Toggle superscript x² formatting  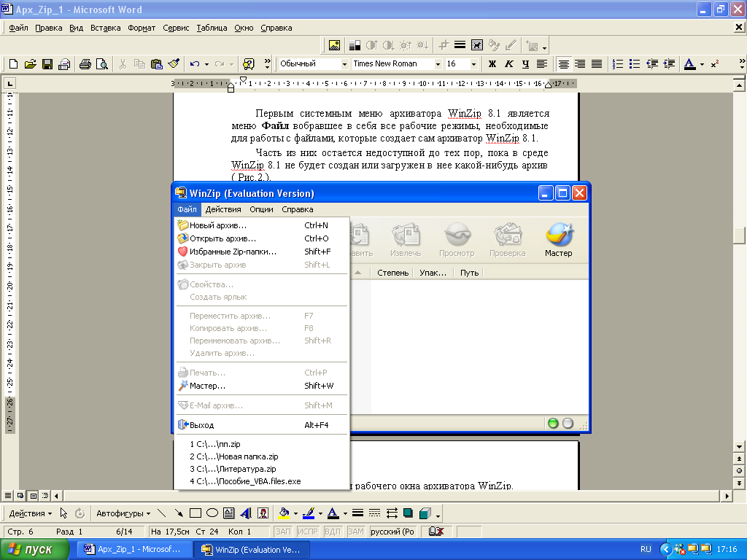click(715, 64)
